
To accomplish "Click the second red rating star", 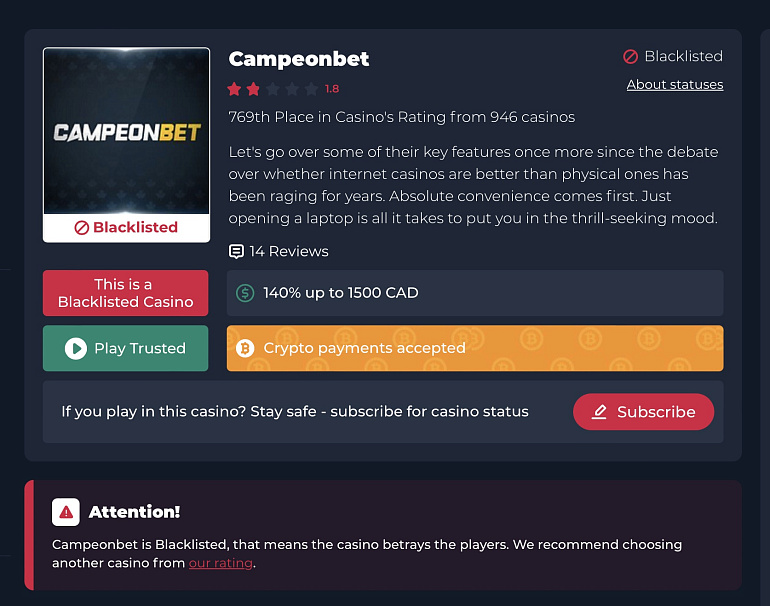I will pos(253,89).
